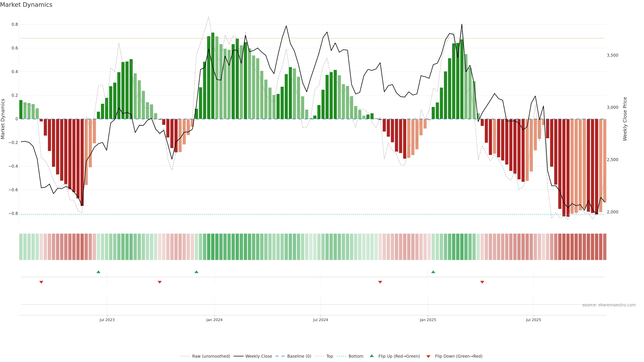
Task: Toggle the Flip Down (Green→Red) legend entry
Action: coord(459,356)
